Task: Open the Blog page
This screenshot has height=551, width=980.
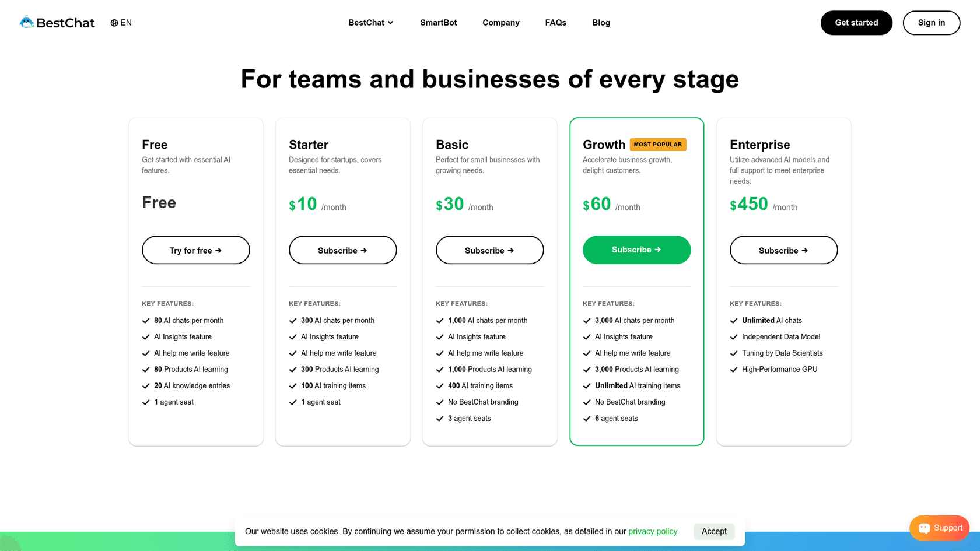Action: click(601, 23)
